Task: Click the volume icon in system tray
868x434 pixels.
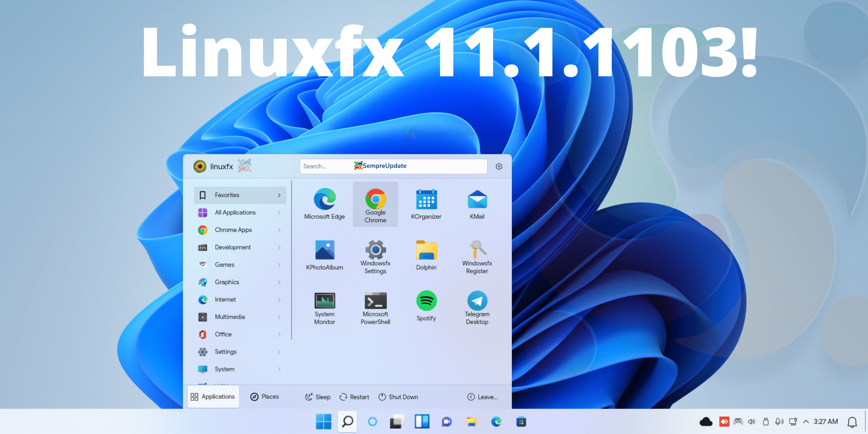Action: (752, 421)
